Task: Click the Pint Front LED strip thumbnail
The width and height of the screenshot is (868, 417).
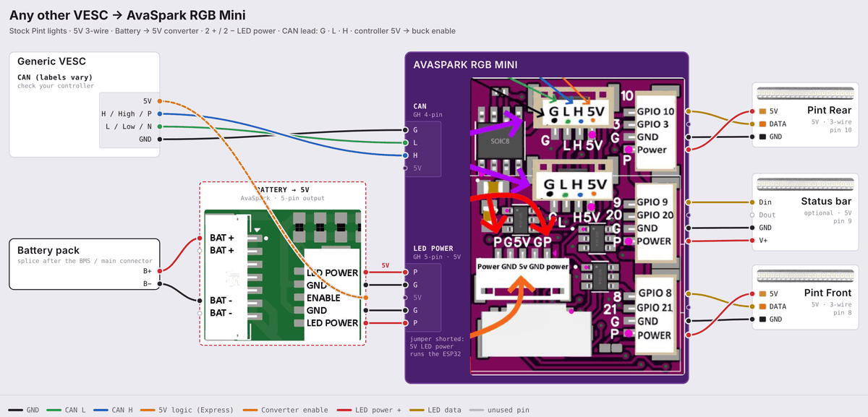Action: 805,276
